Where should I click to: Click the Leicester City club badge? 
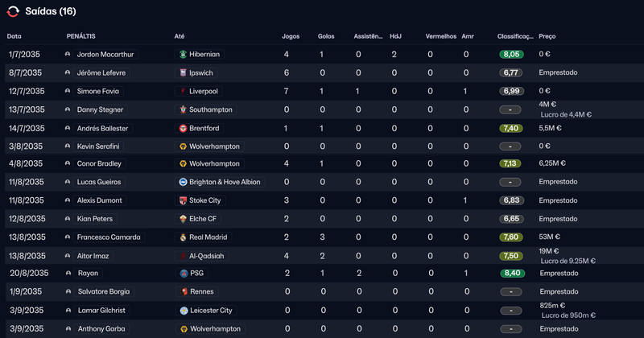coord(184,311)
